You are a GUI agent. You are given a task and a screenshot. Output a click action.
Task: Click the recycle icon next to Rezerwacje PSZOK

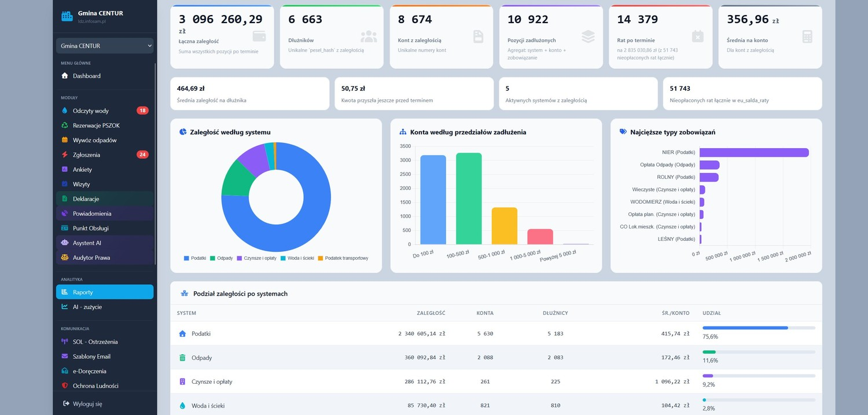(65, 126)
